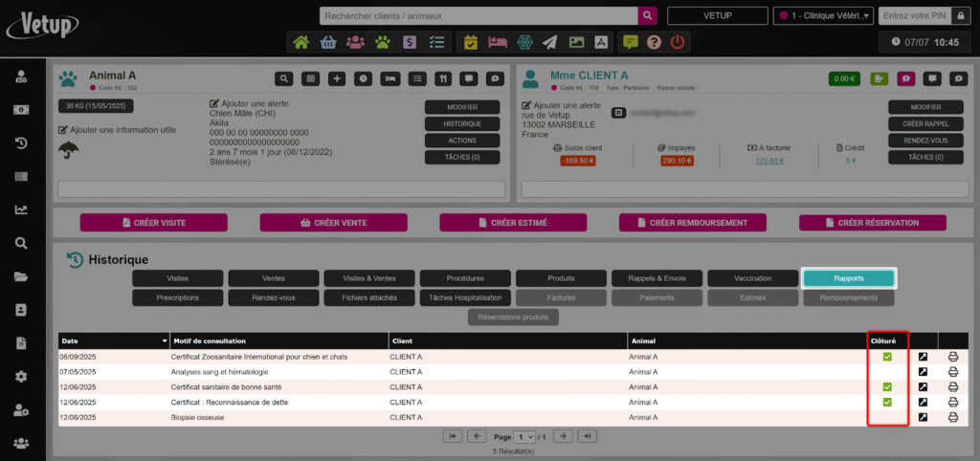Viewport: 980px width, 461px height.
Task: Open the orange question mark help icon
Action: pos(655,42)
